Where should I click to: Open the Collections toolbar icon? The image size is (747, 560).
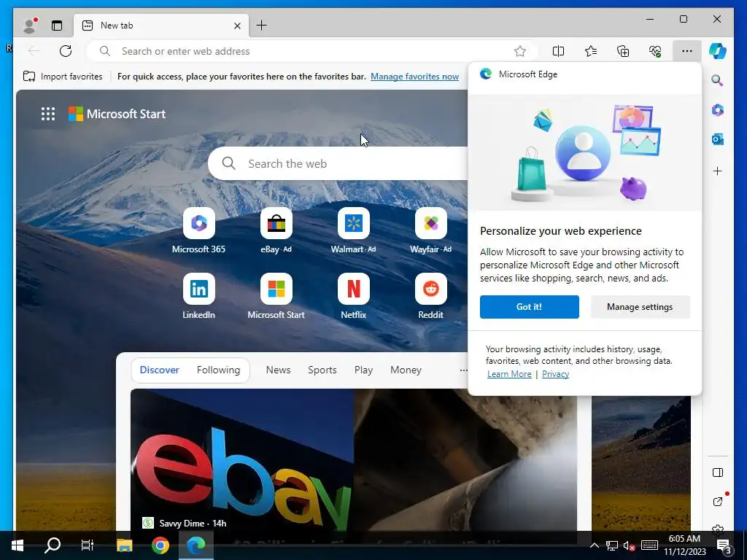click(x=623, y=51)
